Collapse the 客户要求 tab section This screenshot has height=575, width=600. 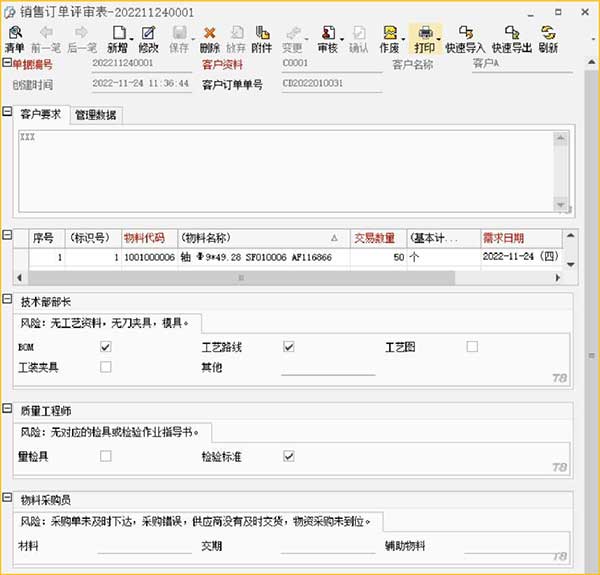coord(7,111)
